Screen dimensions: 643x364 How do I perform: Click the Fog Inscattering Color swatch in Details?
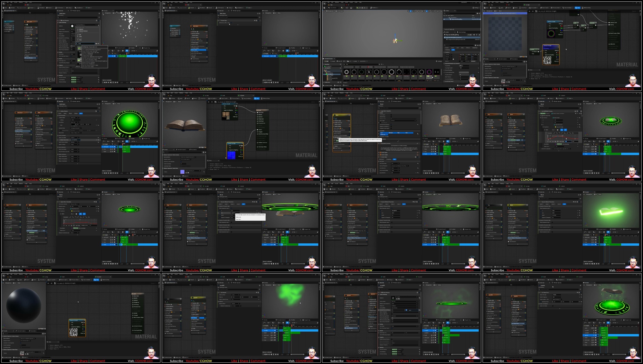point(464,72)
